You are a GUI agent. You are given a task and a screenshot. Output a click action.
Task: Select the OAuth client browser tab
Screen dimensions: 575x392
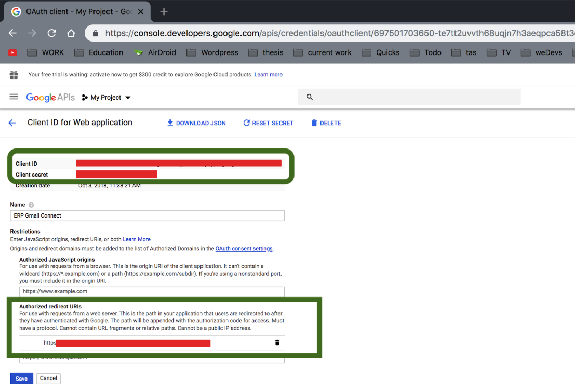pos(77,12)
